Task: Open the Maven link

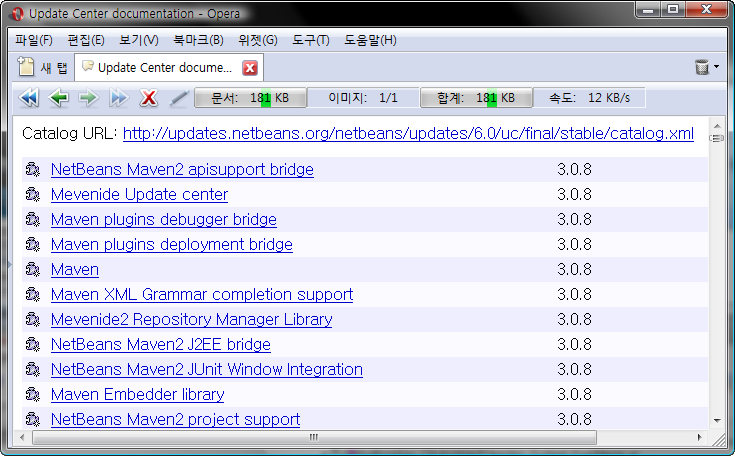Action: pyautogui.click(x=75, y=269)
